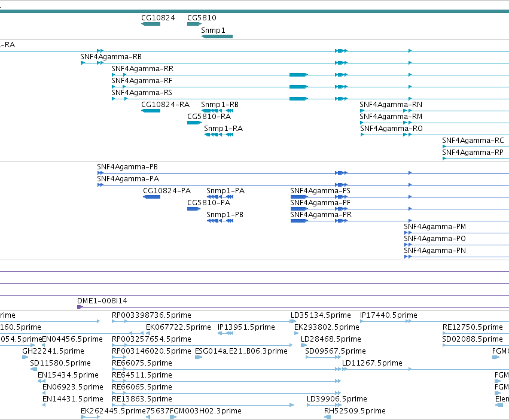The width and height of the screenshot is (509, 420).
Task: Click the EN14431.5prime EST label
Action: click(x=73, y=399)
